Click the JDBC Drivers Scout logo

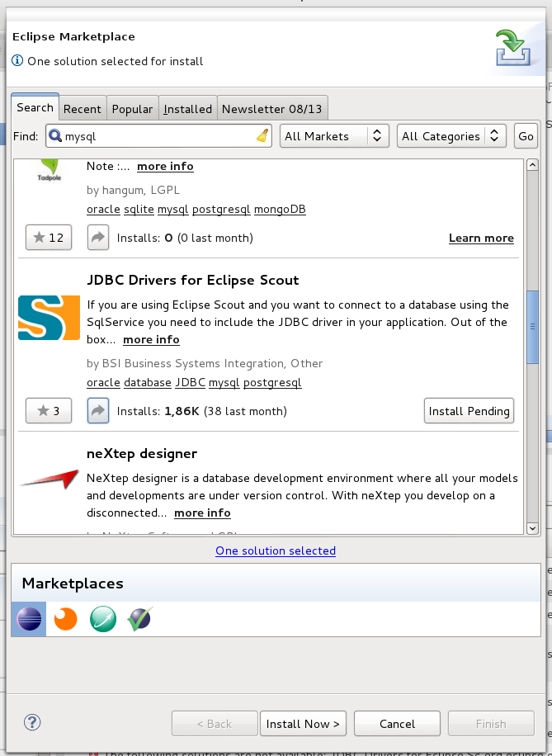49,318
